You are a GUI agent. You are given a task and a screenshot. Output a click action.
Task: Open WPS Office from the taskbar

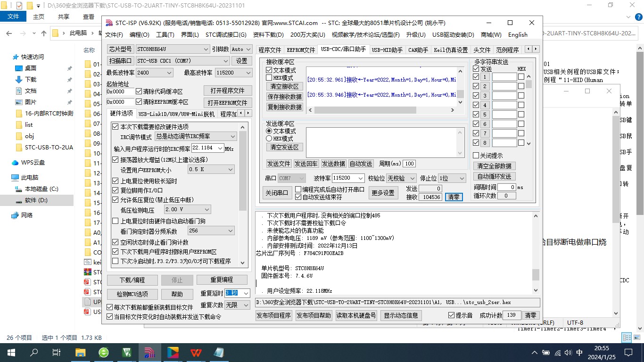(x=196, y=352)
